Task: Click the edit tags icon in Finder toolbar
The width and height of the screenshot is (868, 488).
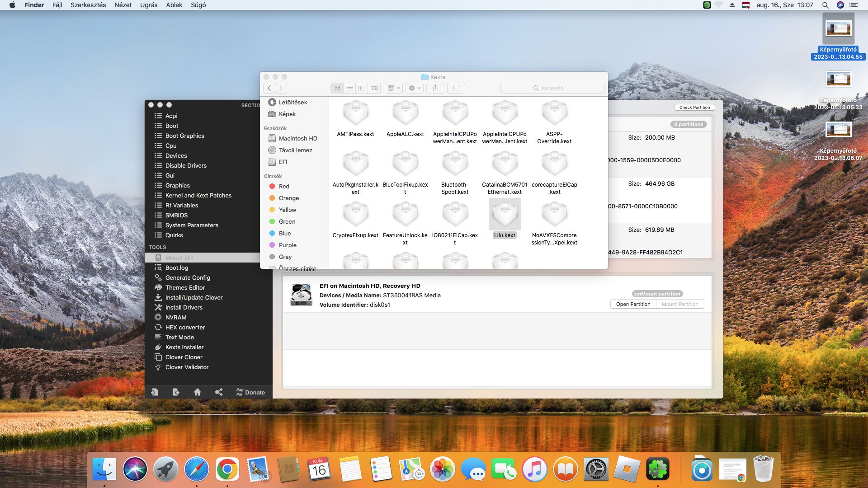Action: pos(457,88)
